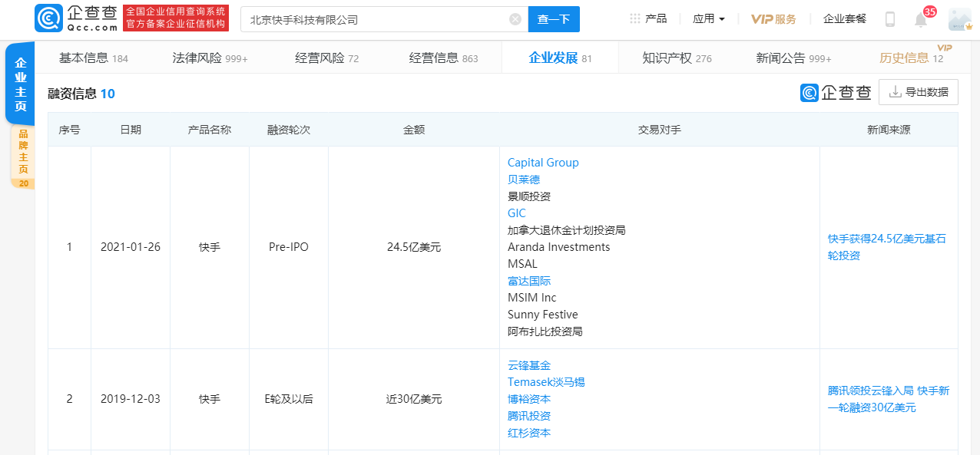This screenshot has width=980, height=455.
Task: Open the user avatar profile
Action: pyautogui.click(x=960, y=19)
